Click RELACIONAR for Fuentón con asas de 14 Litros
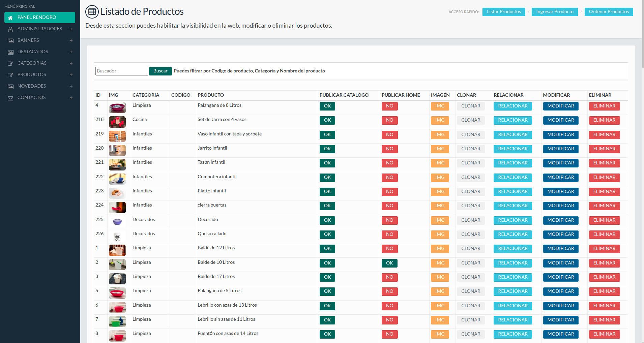Viewport: 644px width, 343px height. tap(513, 334)
